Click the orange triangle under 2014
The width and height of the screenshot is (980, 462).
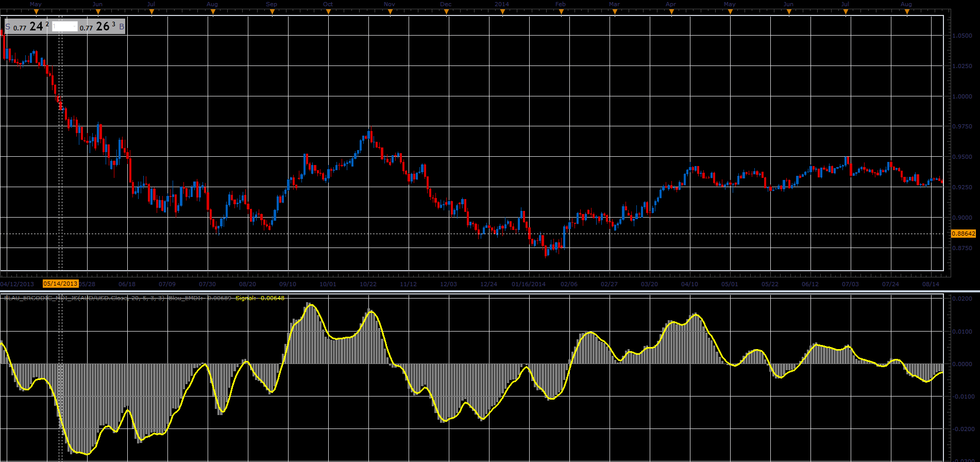pos(502,12)
